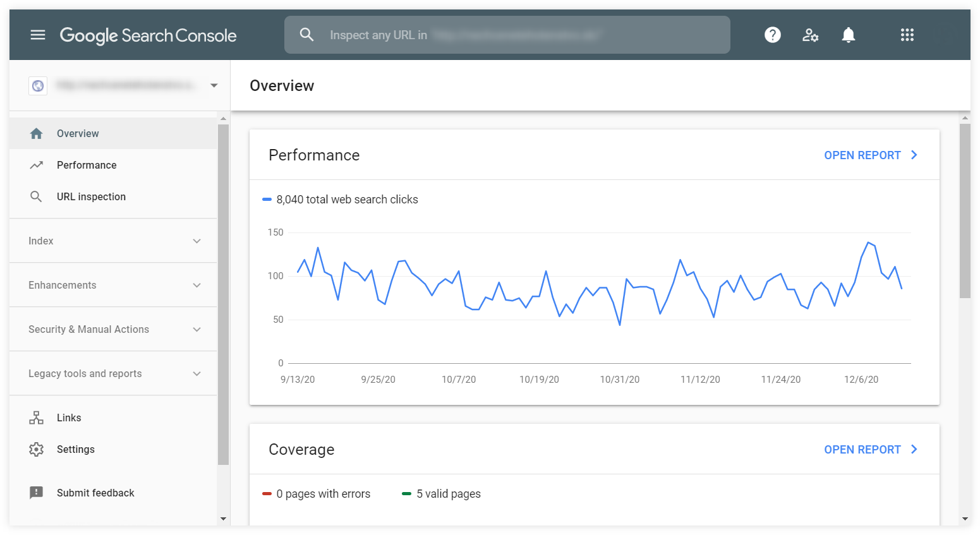Open the property selector dropdown

point(214,85)
